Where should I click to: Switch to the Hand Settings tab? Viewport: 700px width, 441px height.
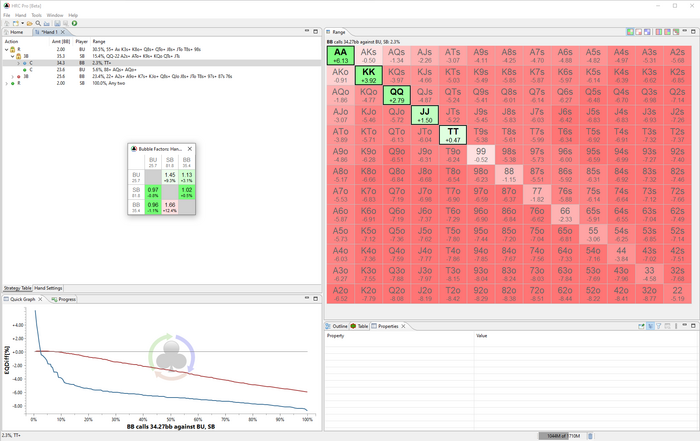[x=48, y=288]
